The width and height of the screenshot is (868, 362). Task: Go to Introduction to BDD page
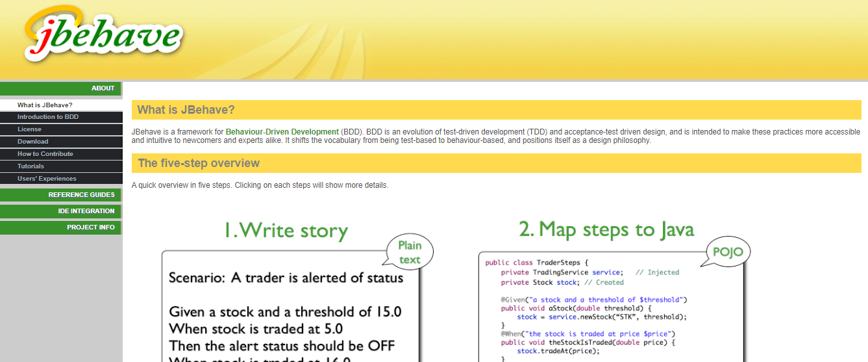pos(47,117)
